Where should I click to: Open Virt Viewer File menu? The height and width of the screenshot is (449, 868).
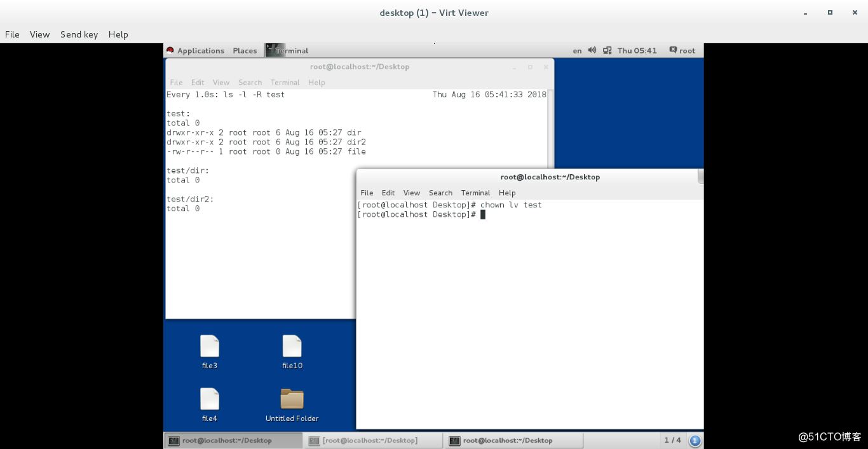(x=12, y=34)
